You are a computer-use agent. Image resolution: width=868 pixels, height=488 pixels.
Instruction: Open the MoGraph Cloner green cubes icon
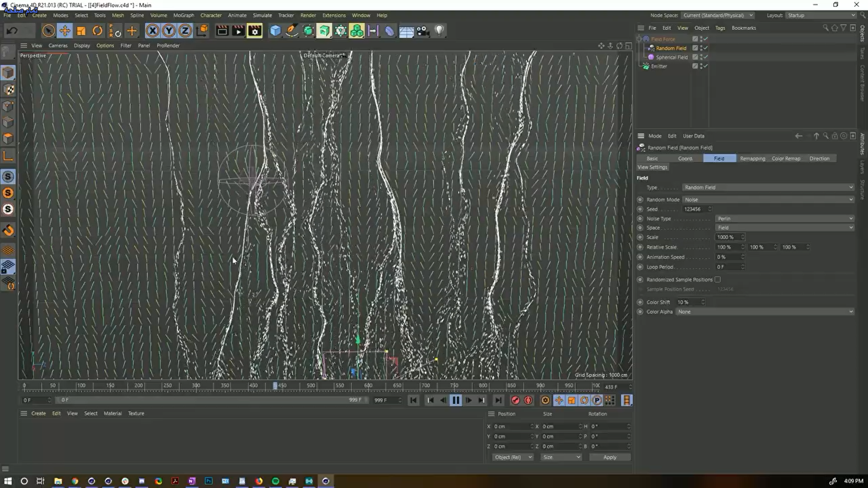[357, 31]
